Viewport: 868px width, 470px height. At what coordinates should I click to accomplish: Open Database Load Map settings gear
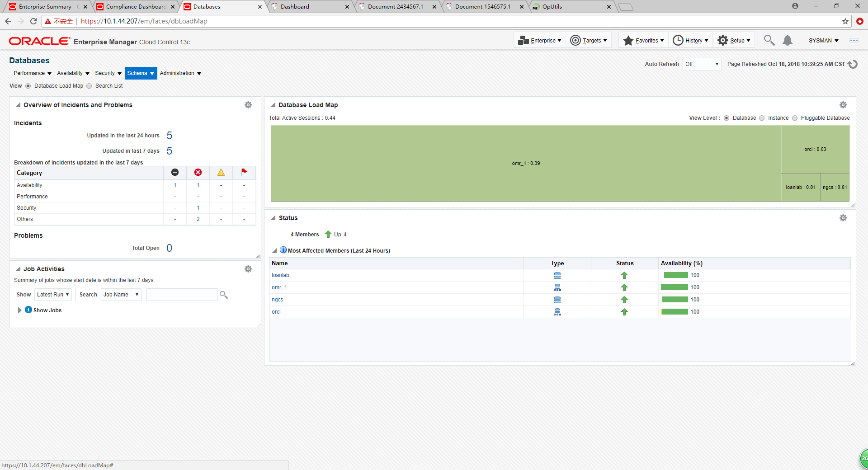tap(843, 105)
